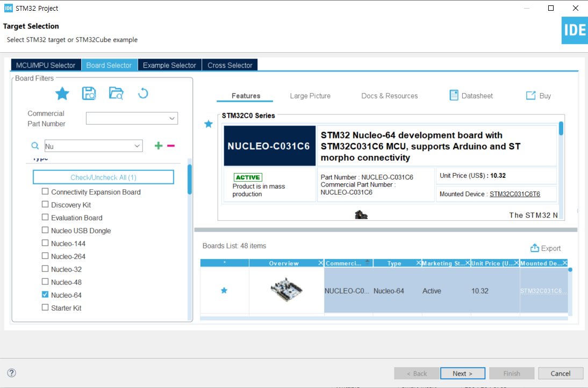Click the Buy external link icon
Image resolution: width=588 pixels, height=388 pixels.
[530, 96]
